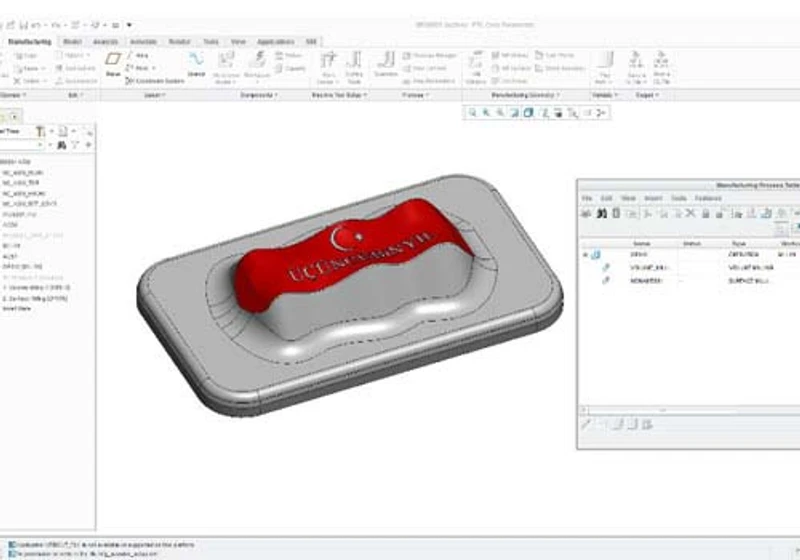Collapse the OP010 row in Process Table
Image resolution: width=800 pixels, height=560 pixels.
click(x=585, y=254)
